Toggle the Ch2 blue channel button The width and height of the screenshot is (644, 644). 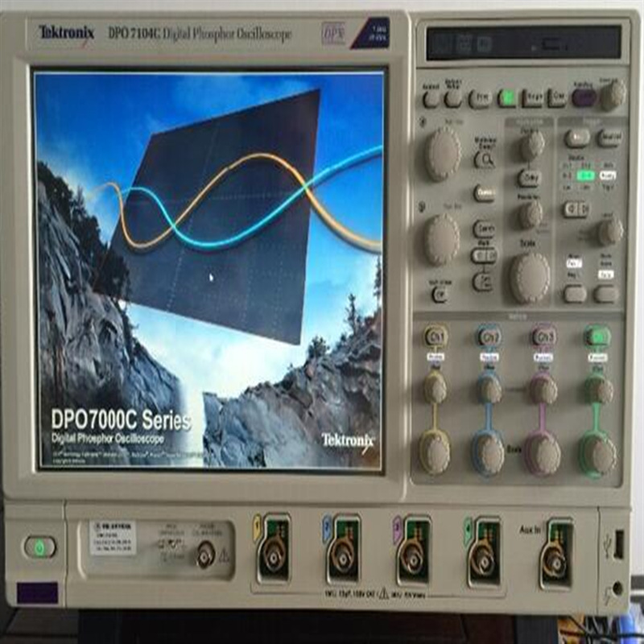[489, 336]
